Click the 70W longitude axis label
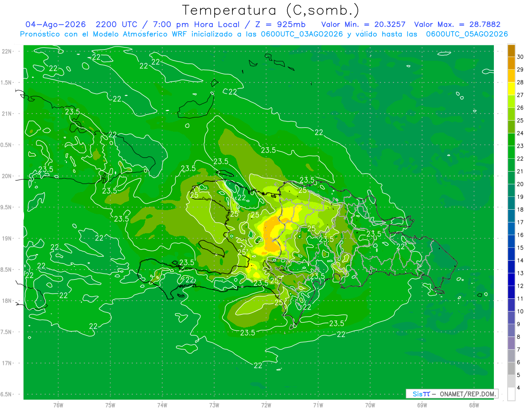The image size is (532, 411). (370, 405)
